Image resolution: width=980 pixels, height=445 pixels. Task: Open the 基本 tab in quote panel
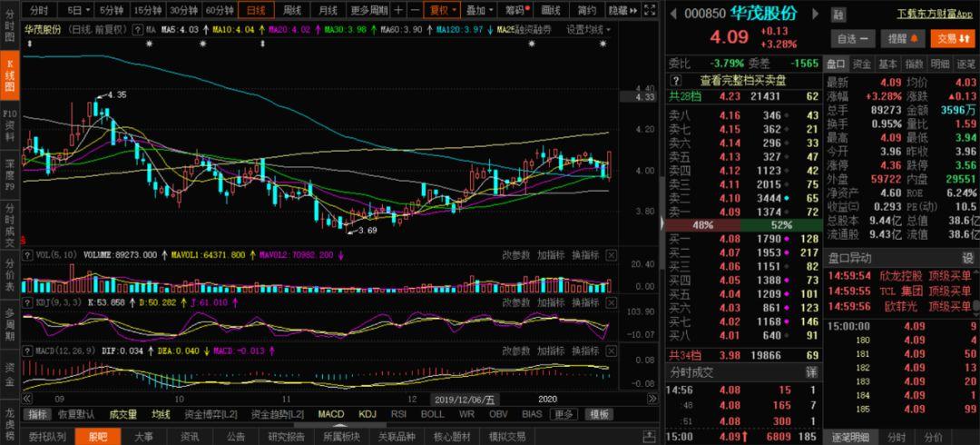coord(887,64)
